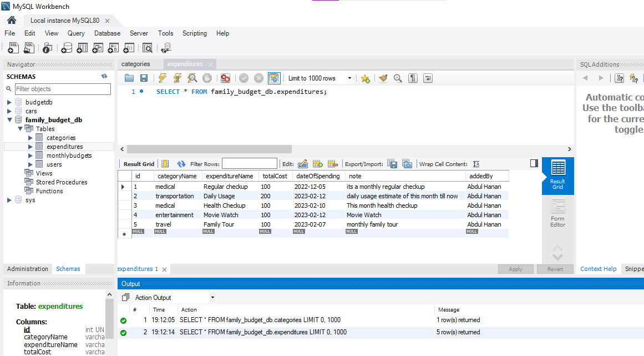Toggle wrap cell content option
The height and width of the screenshot is (356, 644).
point(476,164)
